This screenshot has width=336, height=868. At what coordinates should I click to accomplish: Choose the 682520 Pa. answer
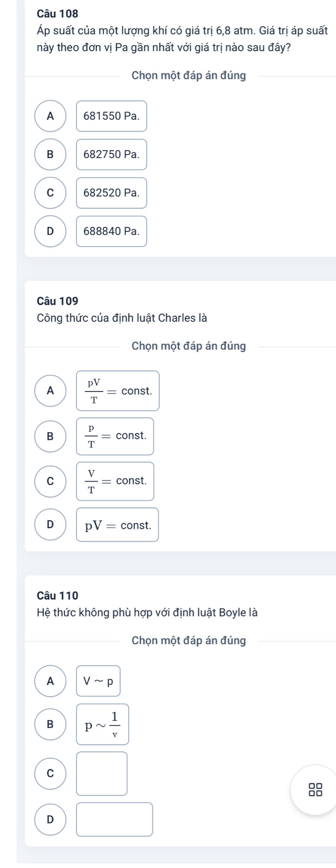click(x=111, y=193)
